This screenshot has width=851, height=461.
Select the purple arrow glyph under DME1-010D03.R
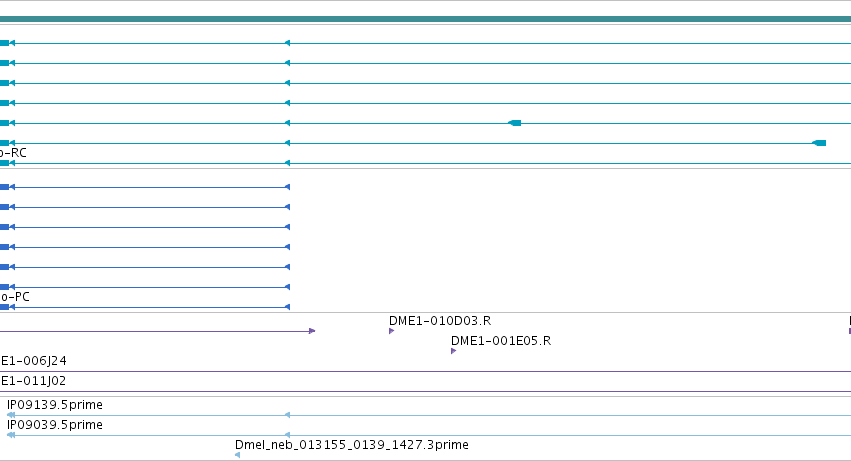(x=391, y=331)
